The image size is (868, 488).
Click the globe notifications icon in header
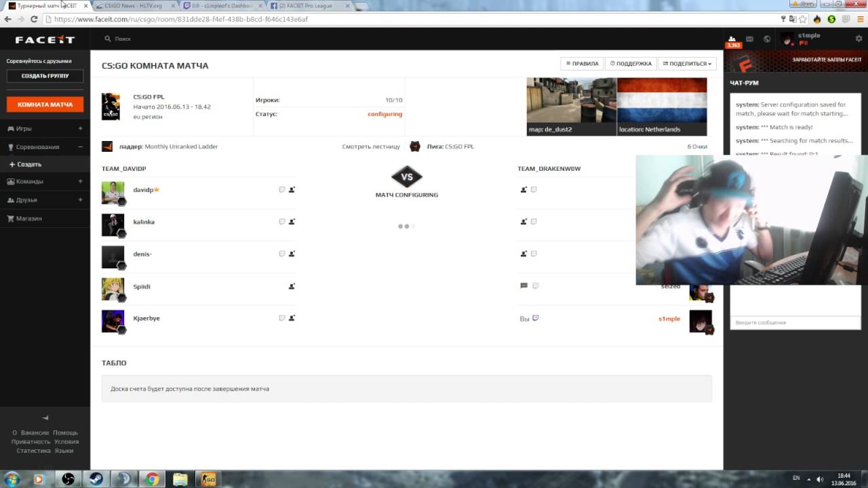pyautogui.click(x=767, y=39)
